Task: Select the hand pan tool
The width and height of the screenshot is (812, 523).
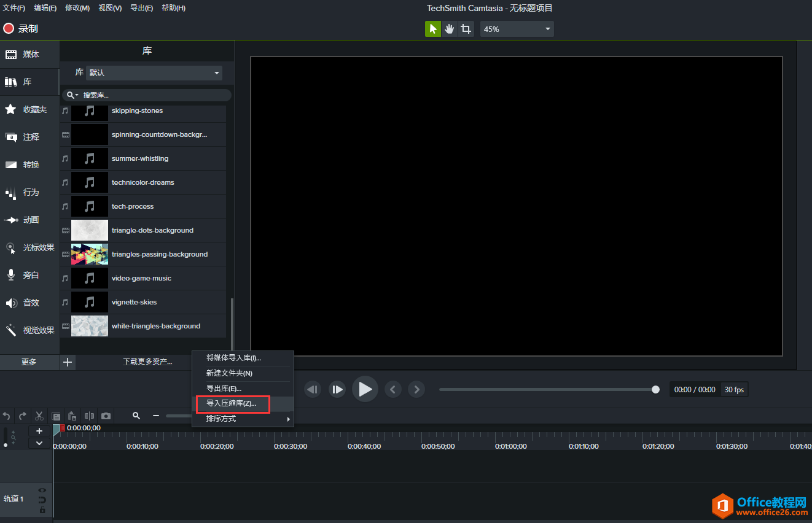Action: coord(450,29)
